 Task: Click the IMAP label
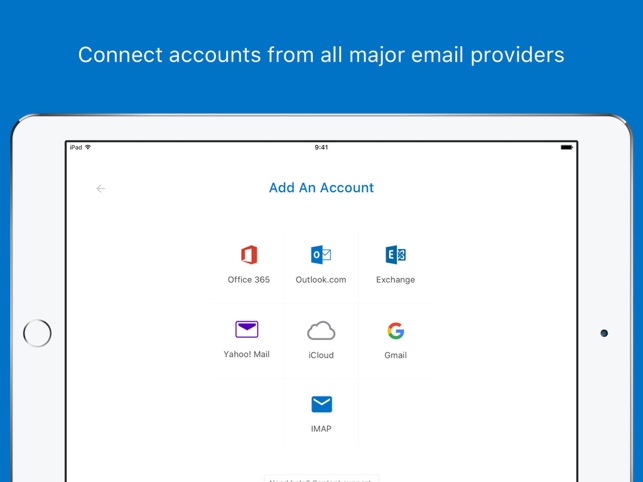pos(321,429)
